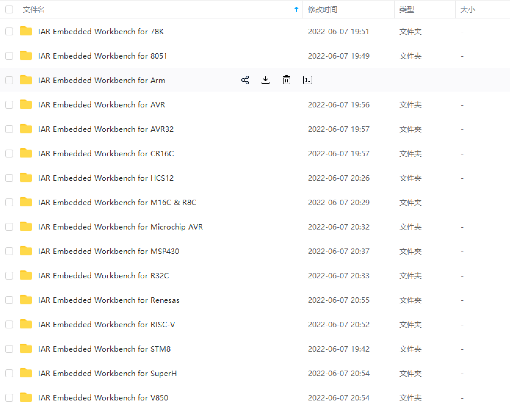This screenshot has height=420, width=510.
Task: Click the blue sort arrow in filename column
Action: 296,9
